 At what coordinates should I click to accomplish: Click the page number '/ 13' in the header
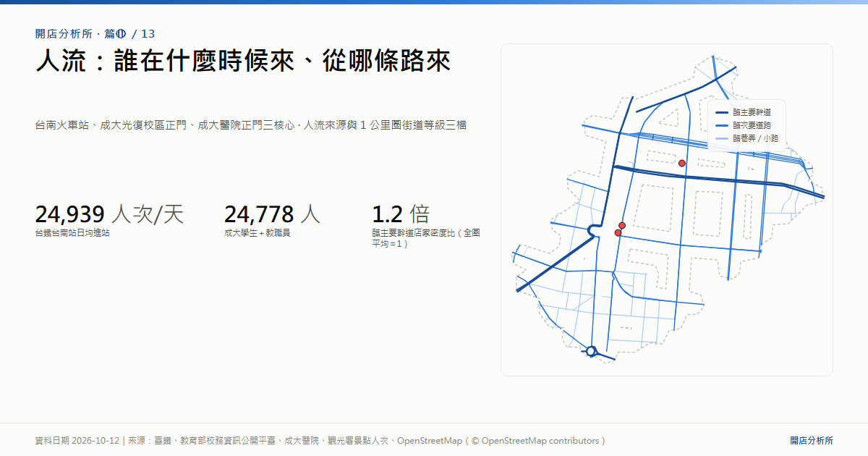pos(144,33)
